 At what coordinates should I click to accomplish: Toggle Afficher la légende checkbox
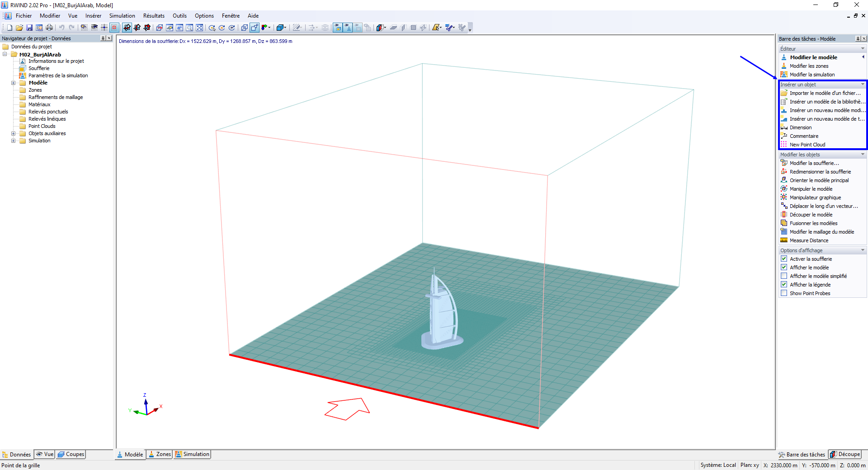pos(784,285)
